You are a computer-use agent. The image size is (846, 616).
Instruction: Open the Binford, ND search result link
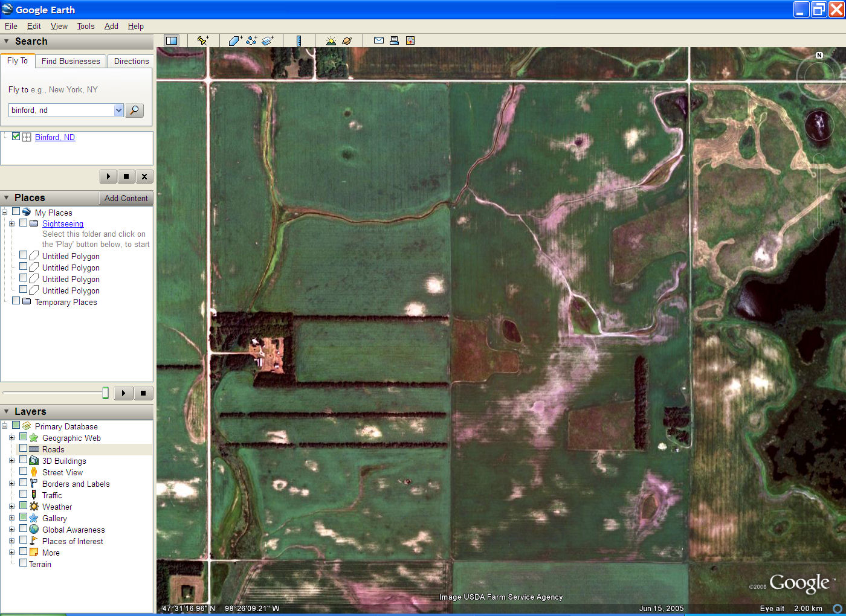[x=55, y=137]
